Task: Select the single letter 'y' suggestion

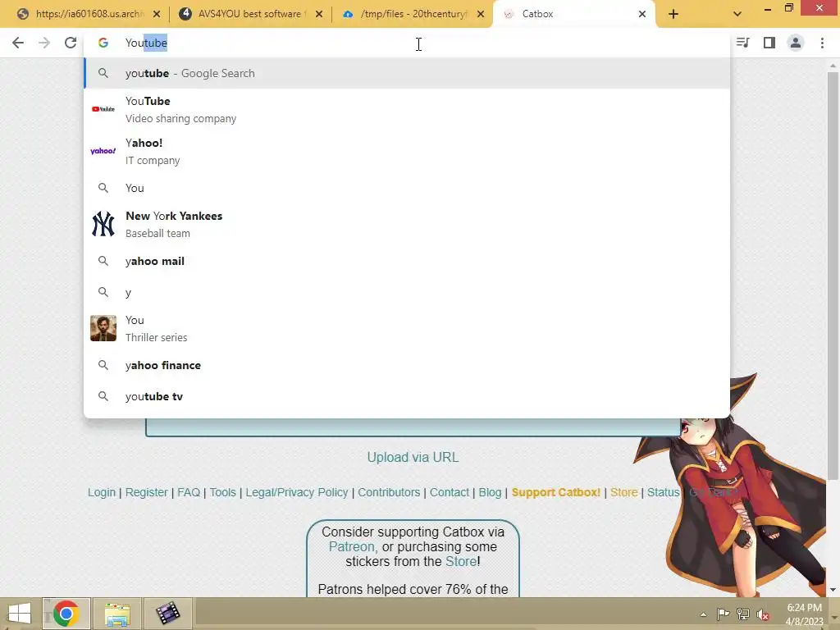Action: (407, 292)
